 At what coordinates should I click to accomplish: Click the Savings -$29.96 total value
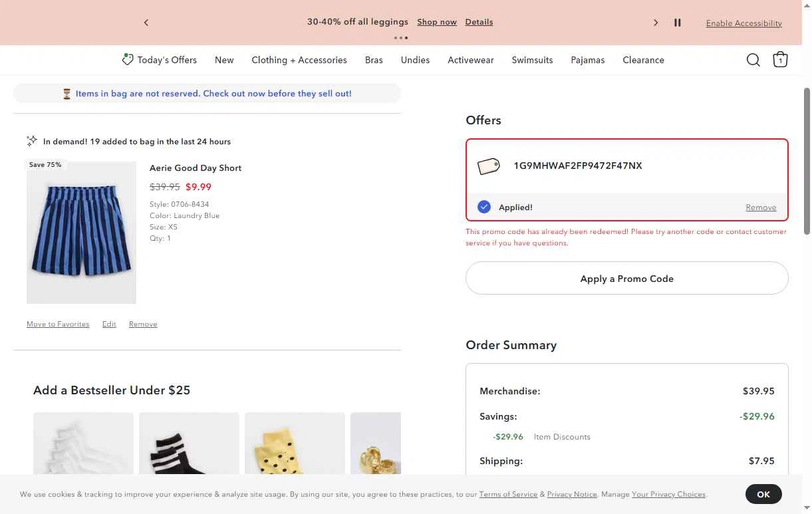pyautogui.click(x=757, y=416)
